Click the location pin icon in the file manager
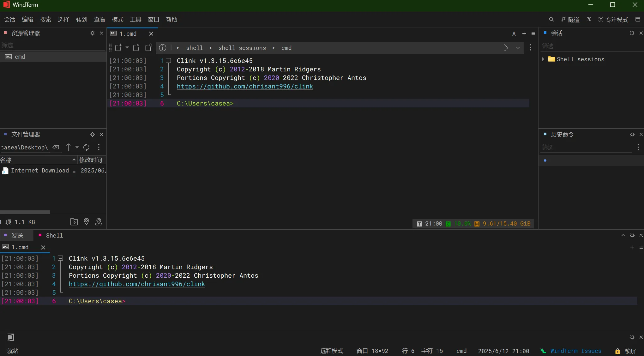Image resolution: width=644 pixels, height=356 pixels. tap(86, 222)
